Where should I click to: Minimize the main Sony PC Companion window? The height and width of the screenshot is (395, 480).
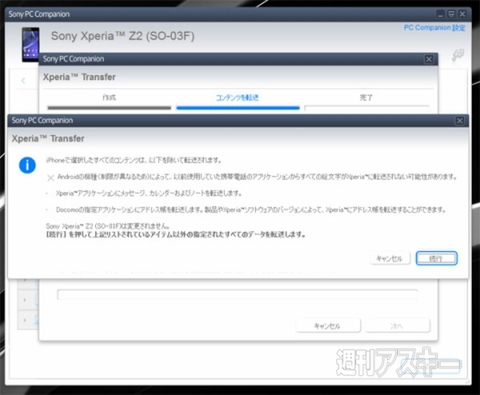click(440, 14)
